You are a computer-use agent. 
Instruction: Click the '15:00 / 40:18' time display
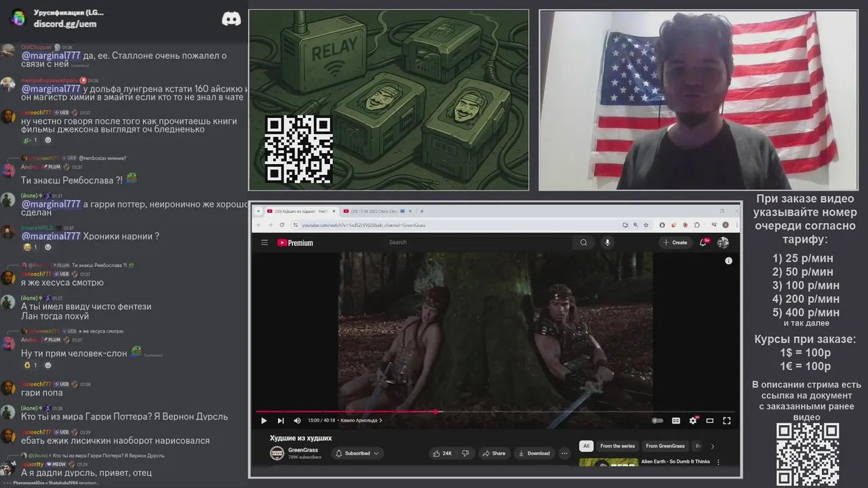pyautogui.click(x=322, y=420)
